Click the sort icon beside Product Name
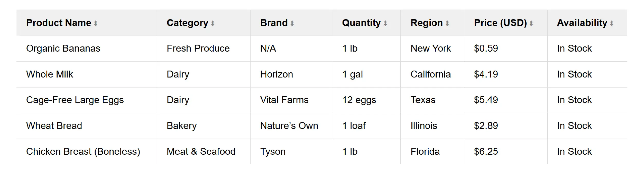644x174 pixels. tap(96, 23)
